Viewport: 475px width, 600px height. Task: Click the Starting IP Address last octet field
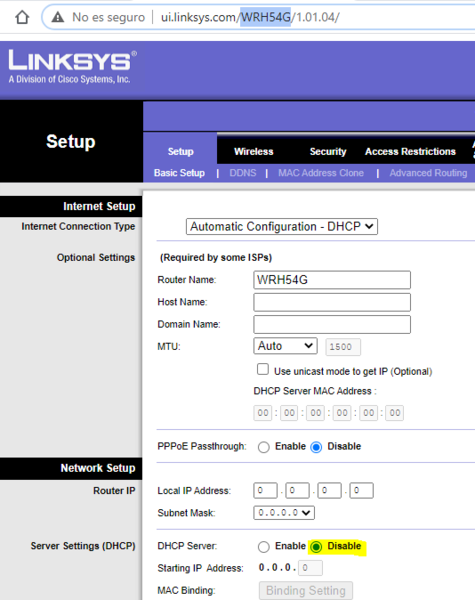click(x=310, y=568)
